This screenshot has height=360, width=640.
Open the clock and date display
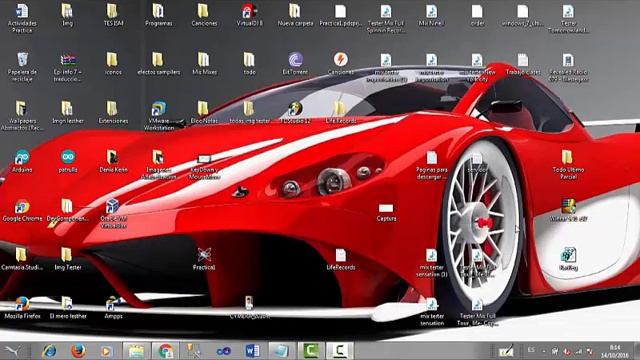tap(615, 351)
